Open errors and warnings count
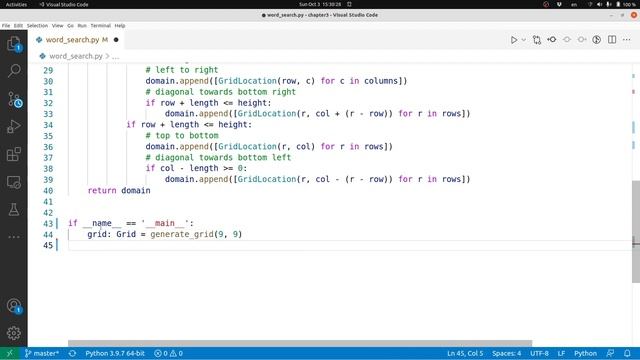 point(168,353)
